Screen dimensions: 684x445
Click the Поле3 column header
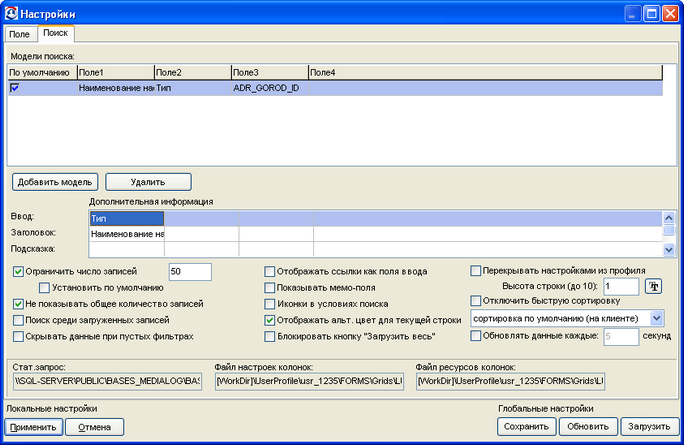[x=270, y=72]
